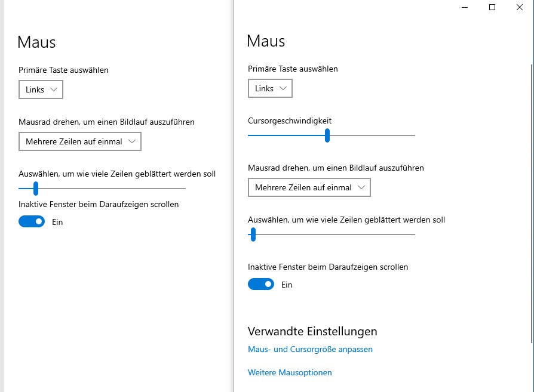Toggle inactive window scrolling switch in right panel

261,285
